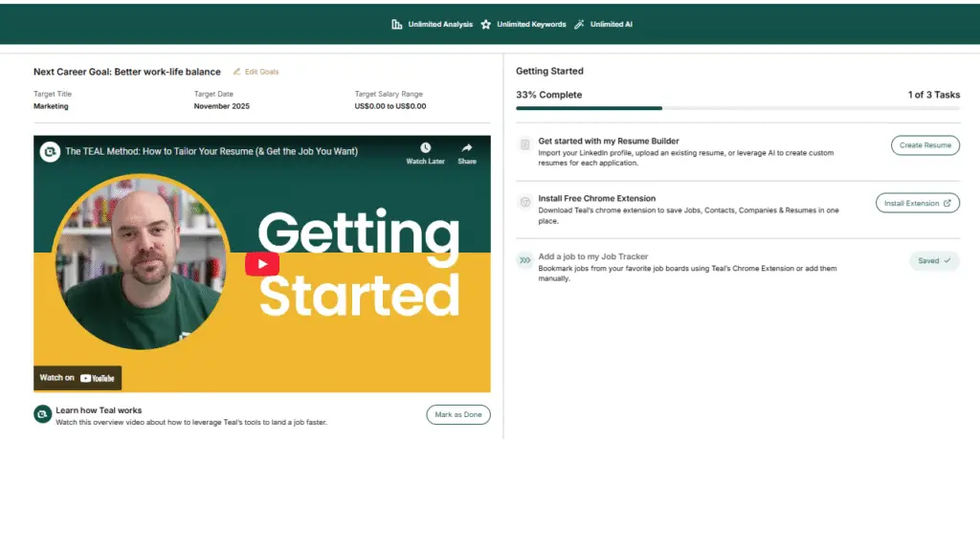This screenshot has width=980, height=551.
Task: Click the Chrome Extension task icon
Action: click(524, 203)
